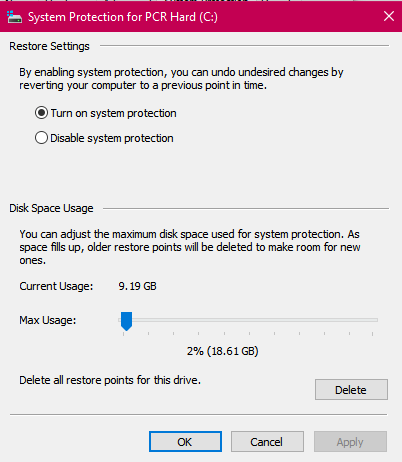Click the Disk Space Usage section heading
Screen dimensions: 402x462
51,208
